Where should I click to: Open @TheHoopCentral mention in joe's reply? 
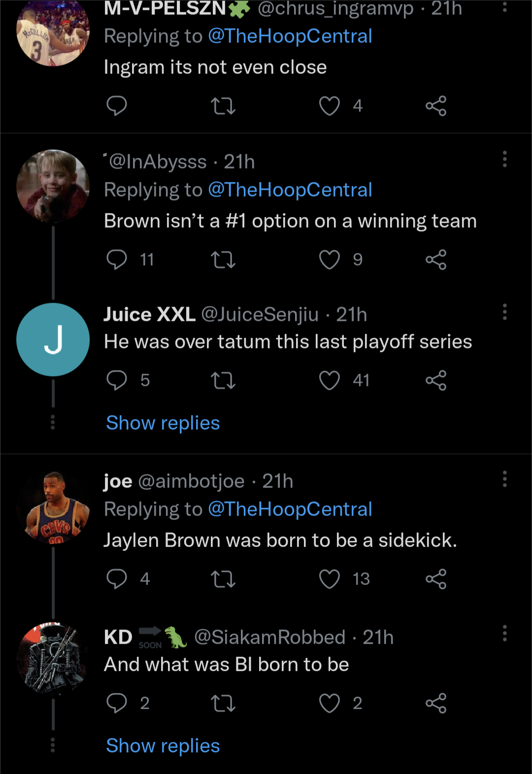pos(290,509)
